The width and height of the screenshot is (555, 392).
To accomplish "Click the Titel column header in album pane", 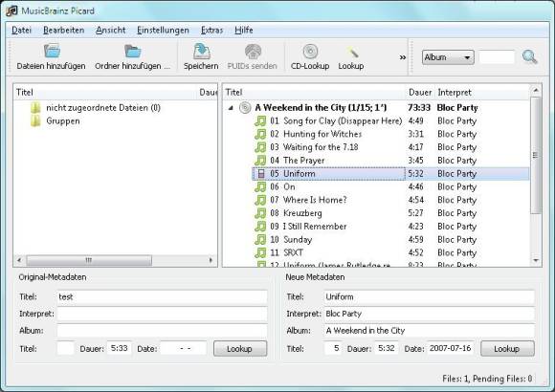I will [x=314, y=93].
